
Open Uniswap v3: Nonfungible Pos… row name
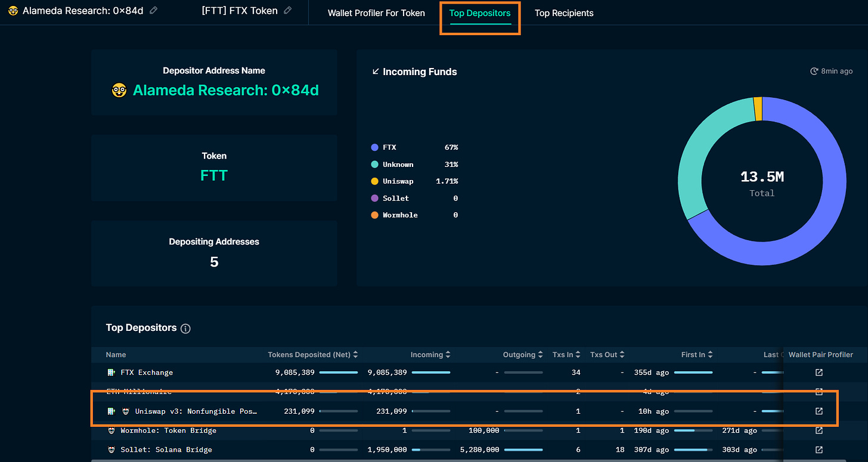(x=197, y=411)
